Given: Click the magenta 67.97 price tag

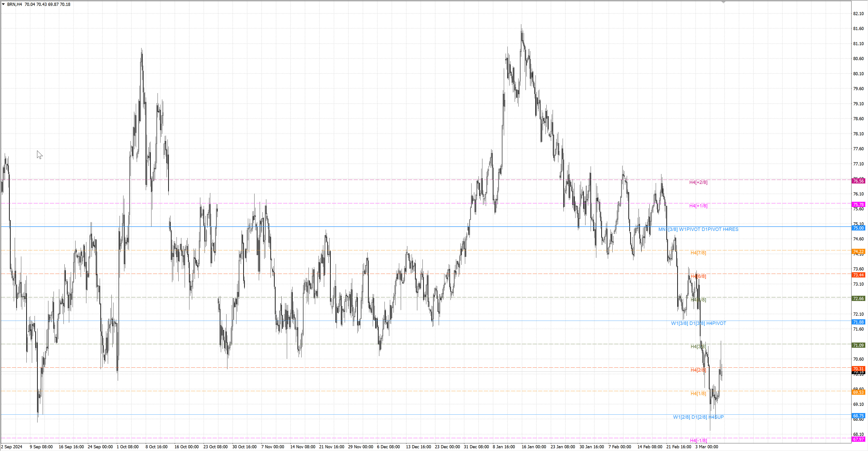Looking at the screenshot, I should click(x=858, y=439).
